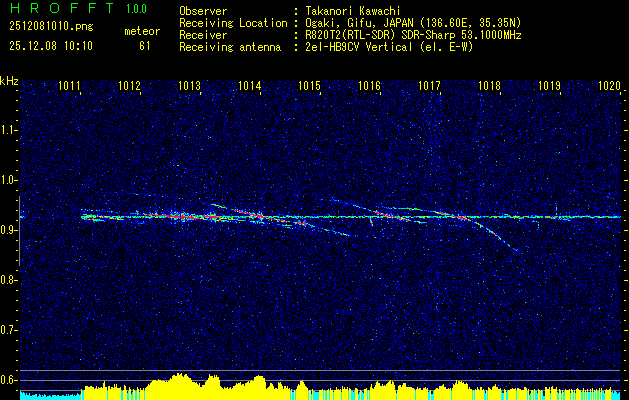Screen dimensions: 629x400
Task: Click the file name 2512081010.png
Action: coord(51,26)
